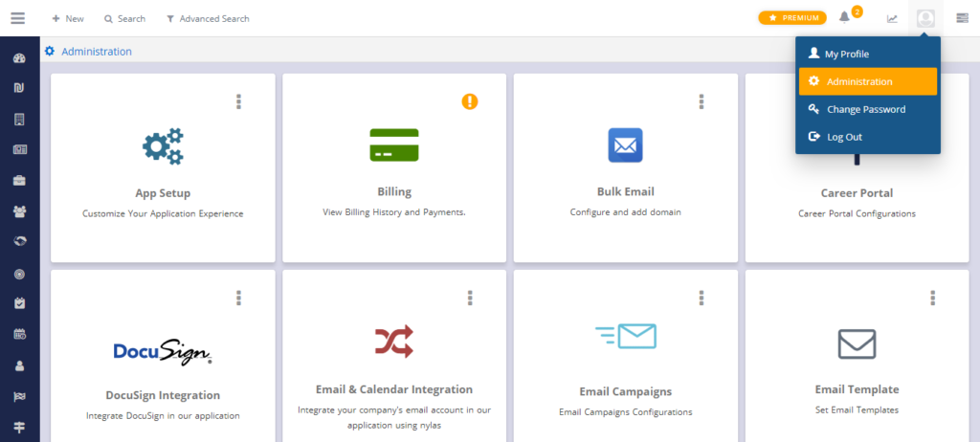Click the user avatar icon
This screenshot has width=980, height=442.
click(925, 18)
